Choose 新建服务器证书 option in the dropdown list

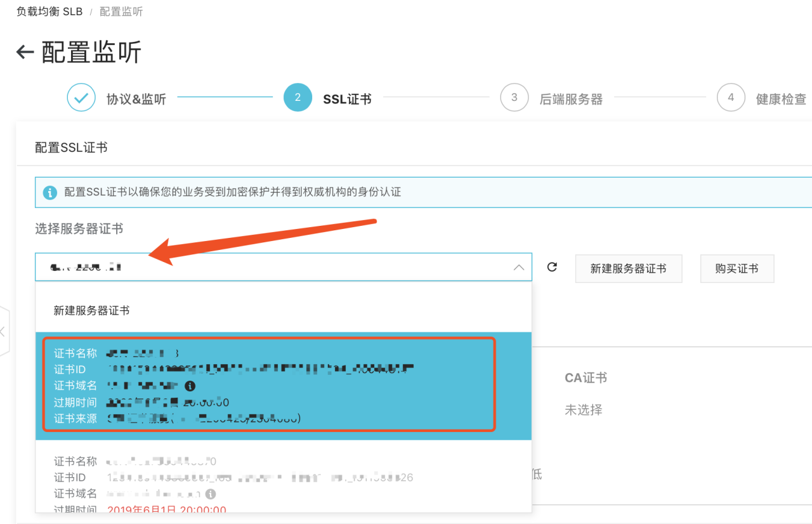pos(284,311)
